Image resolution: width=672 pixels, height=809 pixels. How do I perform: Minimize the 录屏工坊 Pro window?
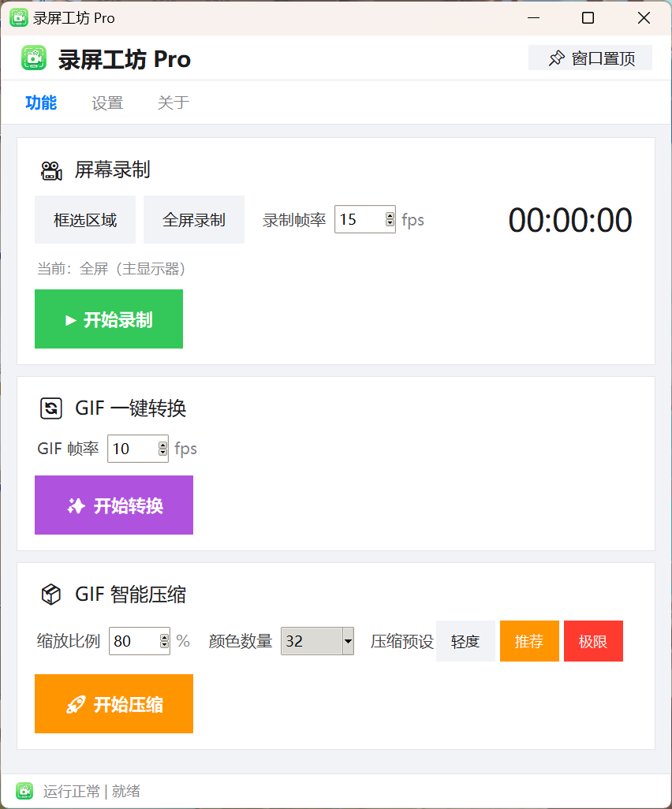coord(534,18)
